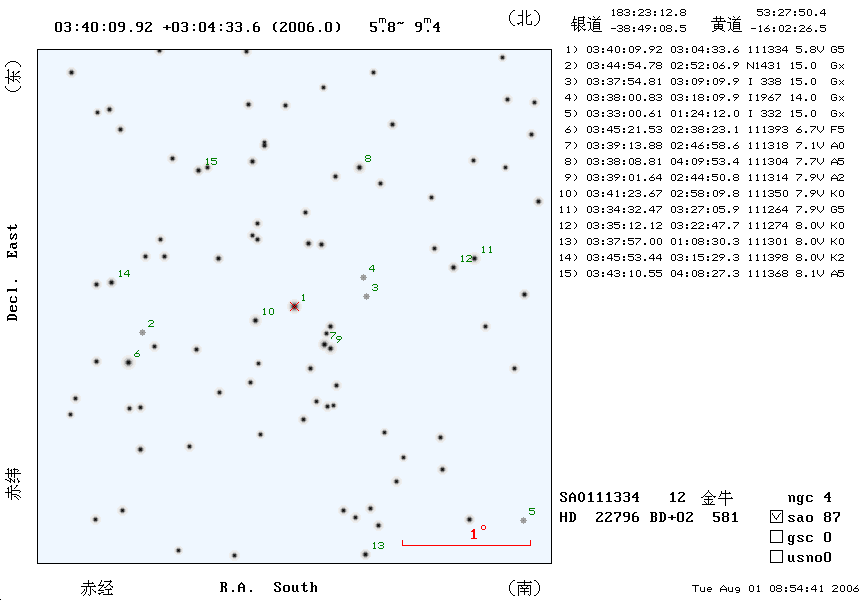
Task: Click list row 12 with 111274 8.0V
Action: tap(702, 225)
